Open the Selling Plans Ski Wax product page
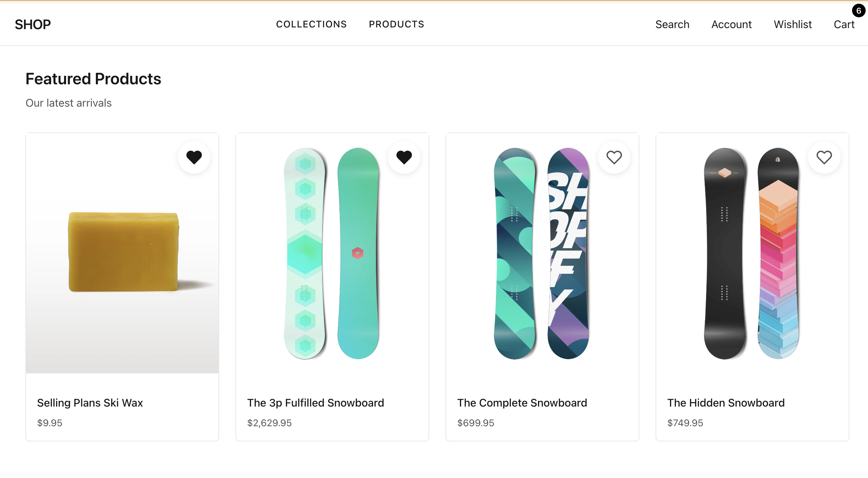The height and width of the screenshot is (478, 868). pos(90,403)
